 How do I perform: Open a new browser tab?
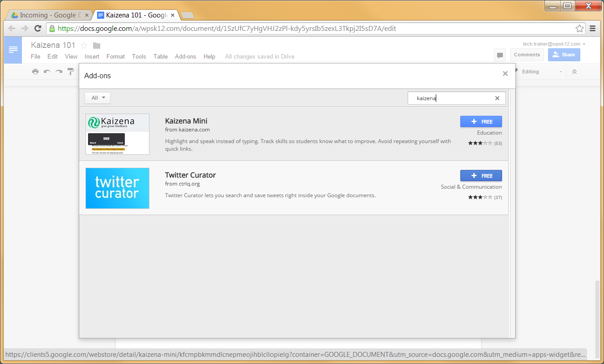click(x=187, y=16)
